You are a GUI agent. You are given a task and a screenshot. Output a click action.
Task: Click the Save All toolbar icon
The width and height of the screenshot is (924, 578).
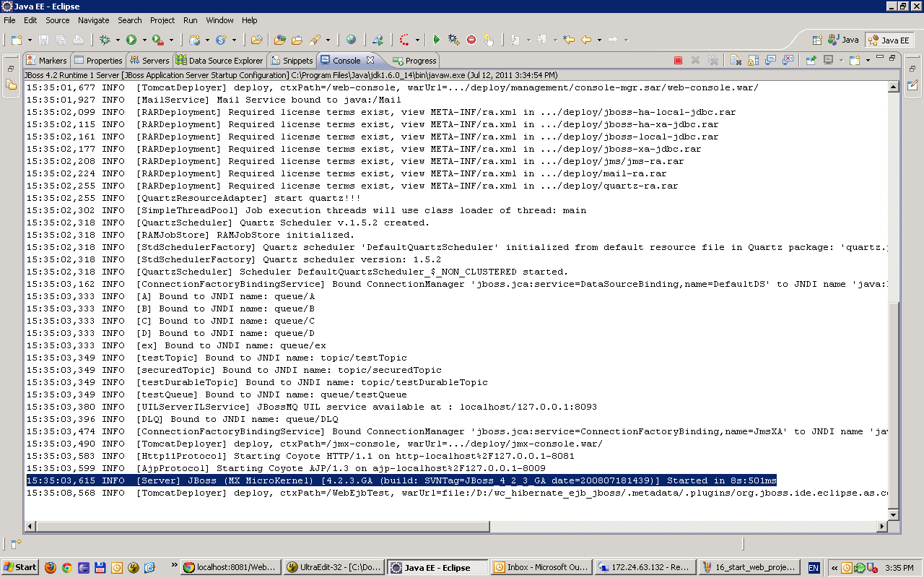(x=61, y=40)
